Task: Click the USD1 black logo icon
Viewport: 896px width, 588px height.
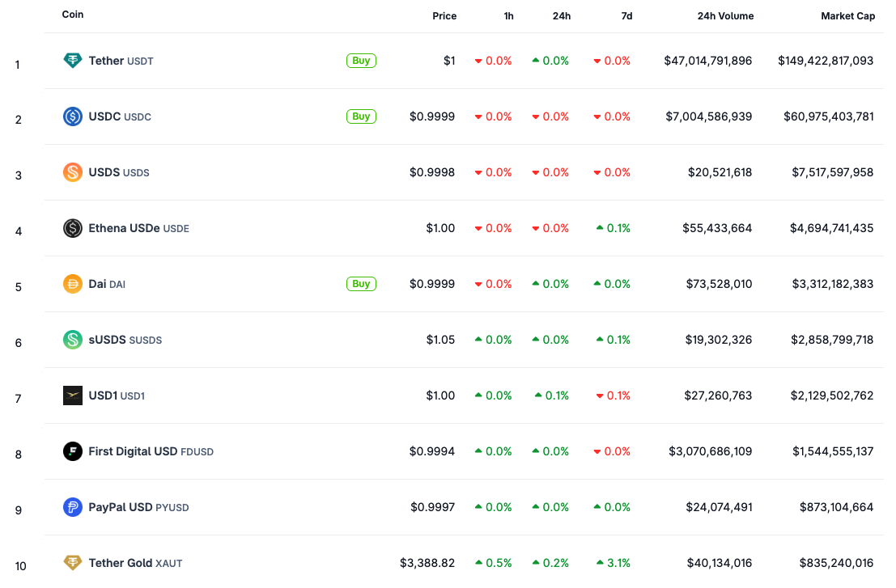Action: [x=73, y=396]
